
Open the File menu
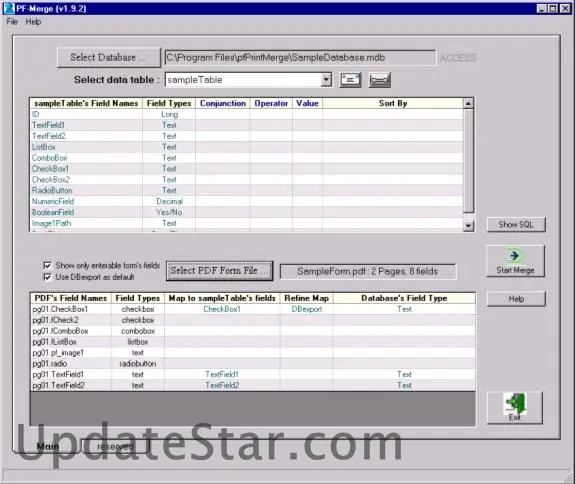tap(12, 22)
